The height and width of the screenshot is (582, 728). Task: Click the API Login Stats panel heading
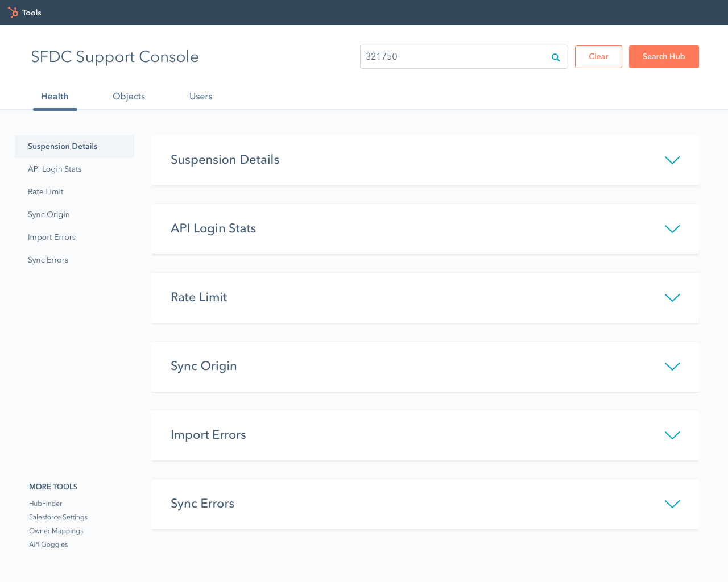[213, 228]
